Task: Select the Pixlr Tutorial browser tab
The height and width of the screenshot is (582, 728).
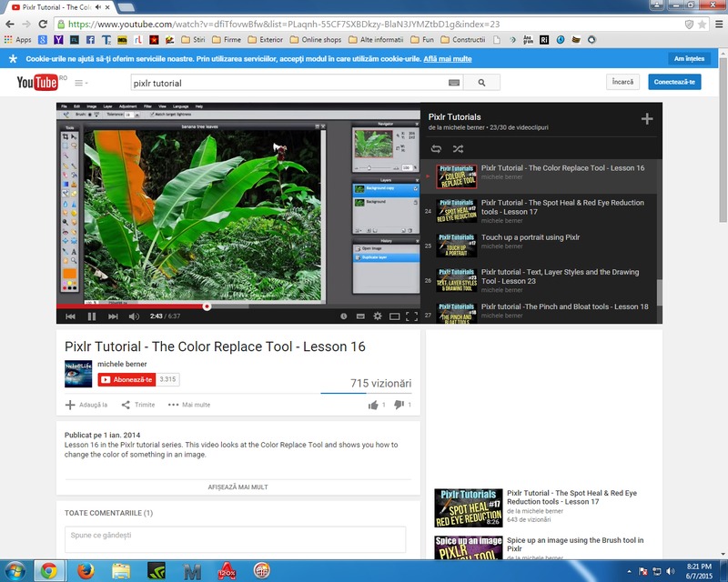Action: tap(60, 7)
